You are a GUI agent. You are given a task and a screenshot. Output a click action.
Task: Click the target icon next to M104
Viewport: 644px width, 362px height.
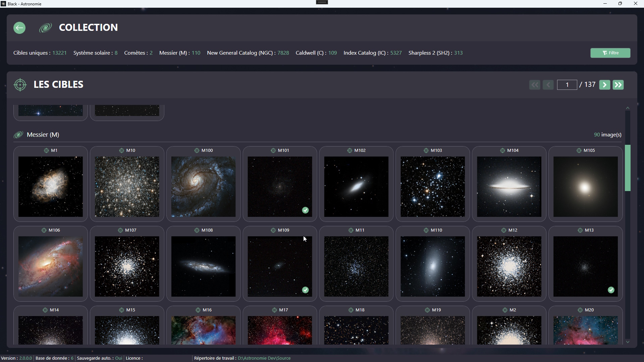point(502,150)
